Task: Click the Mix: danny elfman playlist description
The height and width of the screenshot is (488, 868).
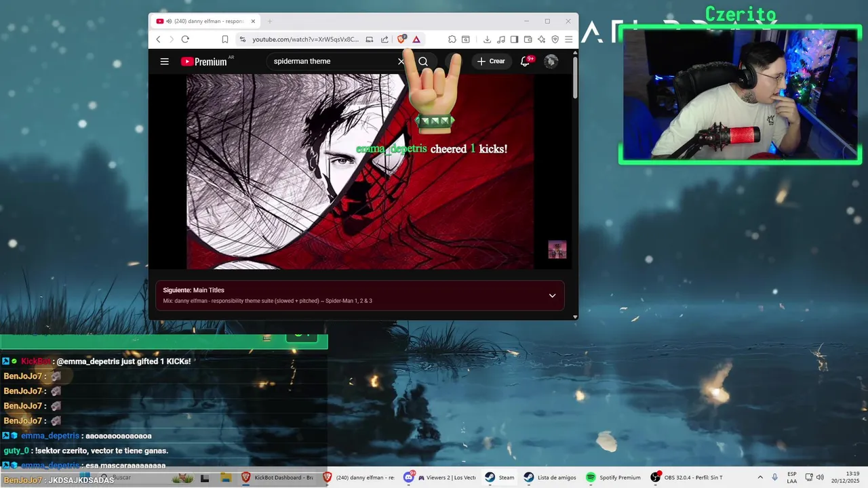Action: [267, 301]
